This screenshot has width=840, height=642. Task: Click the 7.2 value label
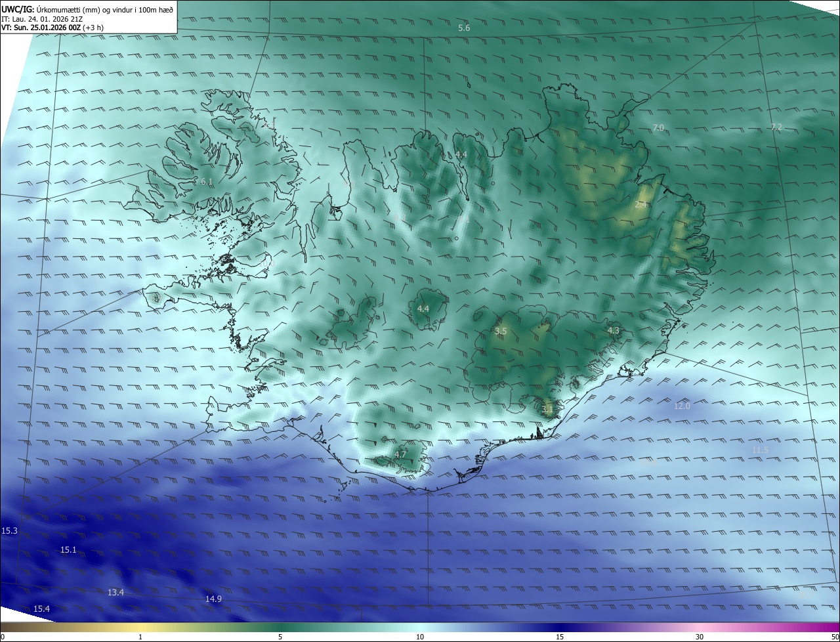[776, 127]
